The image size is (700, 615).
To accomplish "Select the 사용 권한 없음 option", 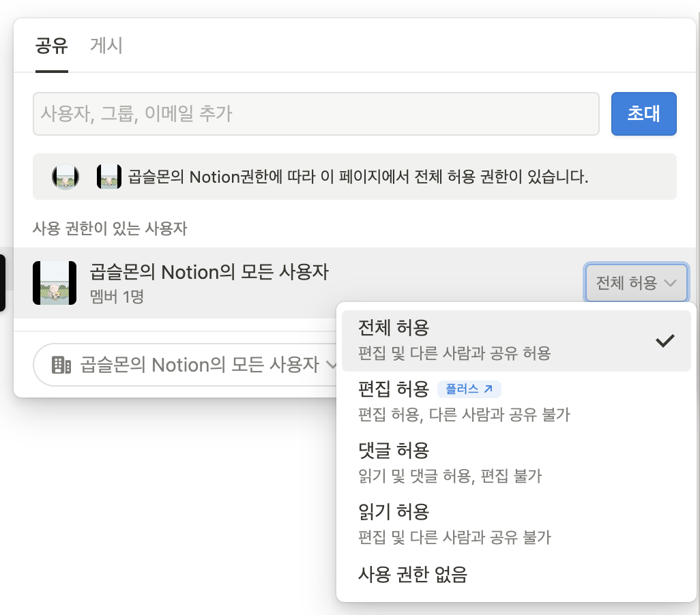I will pyautogui.click(x=516, y=574).
